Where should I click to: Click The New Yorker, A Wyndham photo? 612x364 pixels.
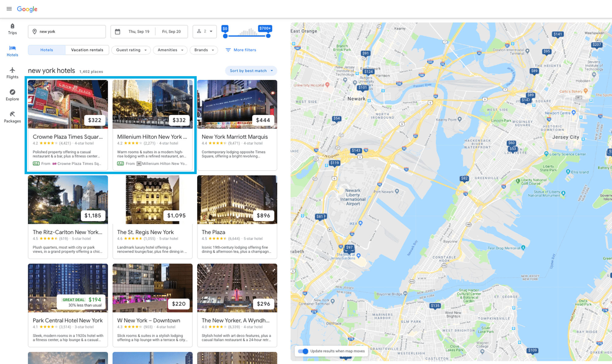tap(237, 288)
